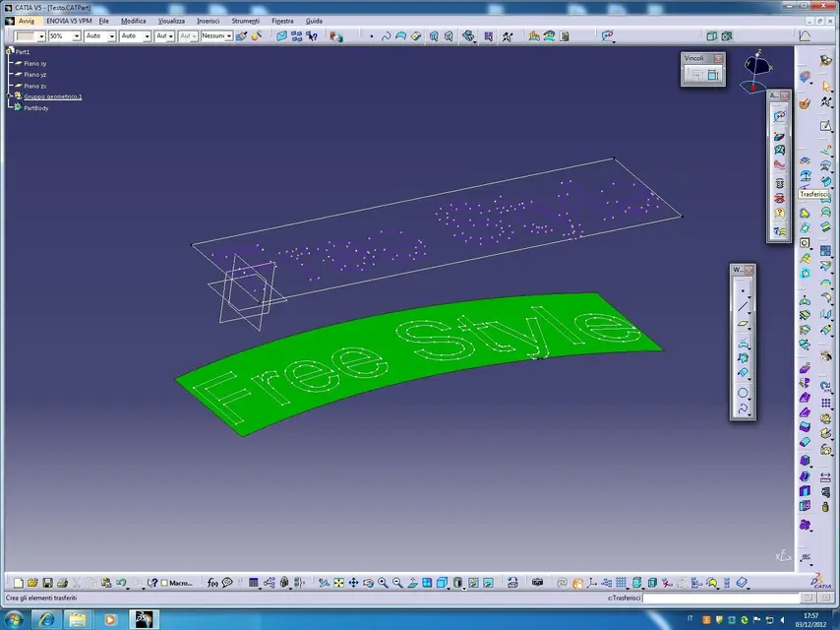This screenshot has height=630, width=840.
Task: Open the Inserisci menu
Action: pos(208,21)
